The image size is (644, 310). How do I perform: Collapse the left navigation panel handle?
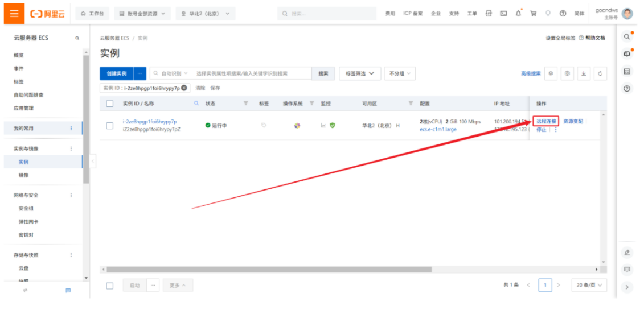pos(93,162)
